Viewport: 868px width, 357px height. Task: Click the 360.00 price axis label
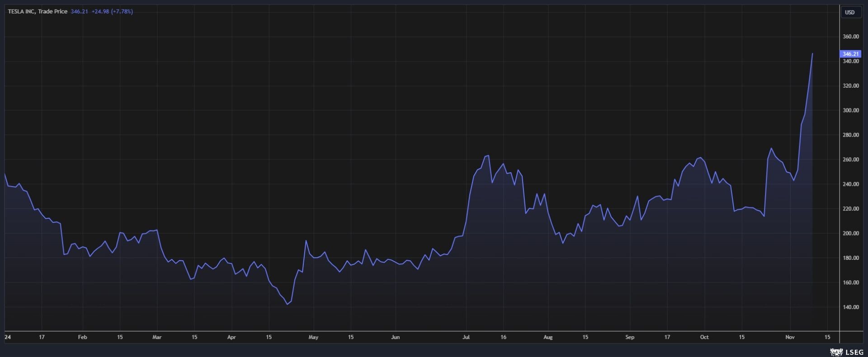pyautogui.click(x=851, y=37)
